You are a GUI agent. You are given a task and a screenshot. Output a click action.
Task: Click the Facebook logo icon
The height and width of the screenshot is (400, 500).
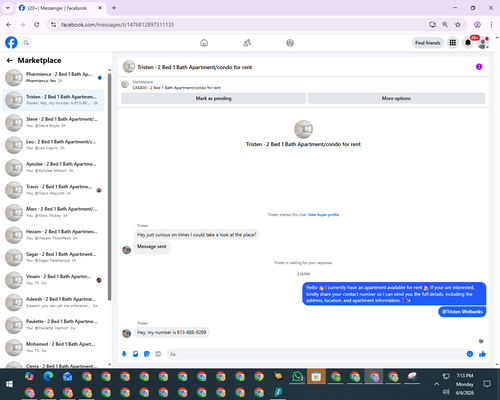pyautogui.click(x=11, y=43)
